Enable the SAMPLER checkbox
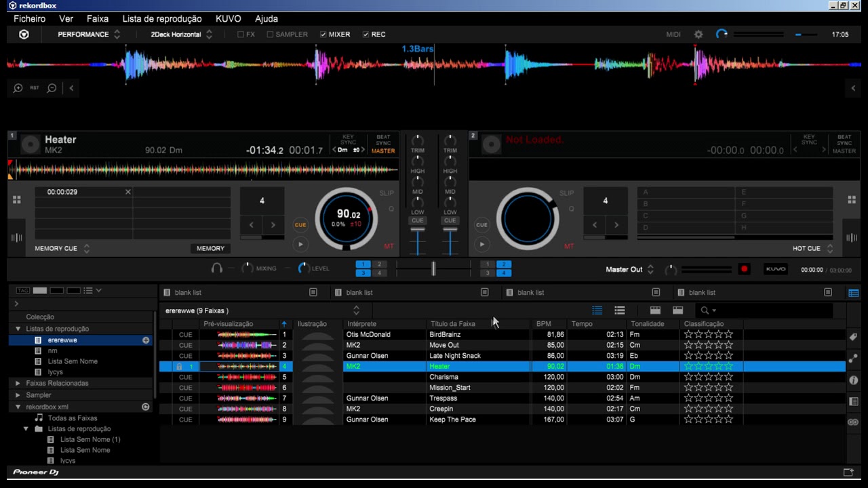868x488 pixels. click(270, 35)
